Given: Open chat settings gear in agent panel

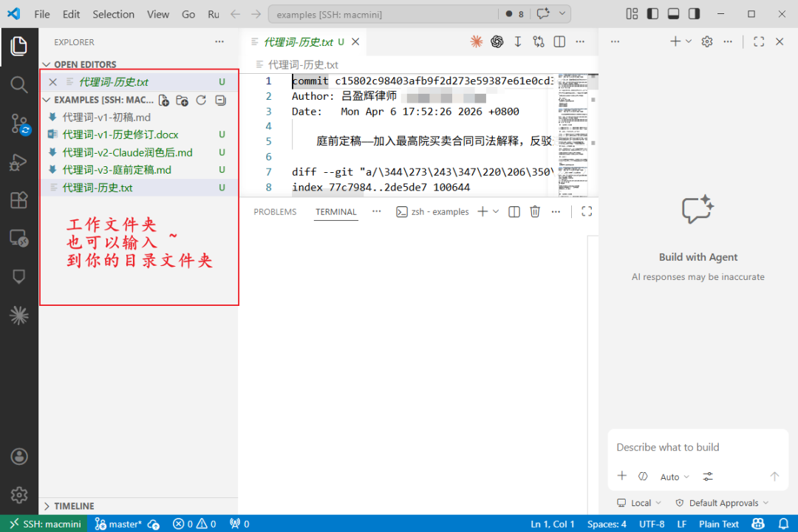Looking at the screenshot, I should pos(707,41).
